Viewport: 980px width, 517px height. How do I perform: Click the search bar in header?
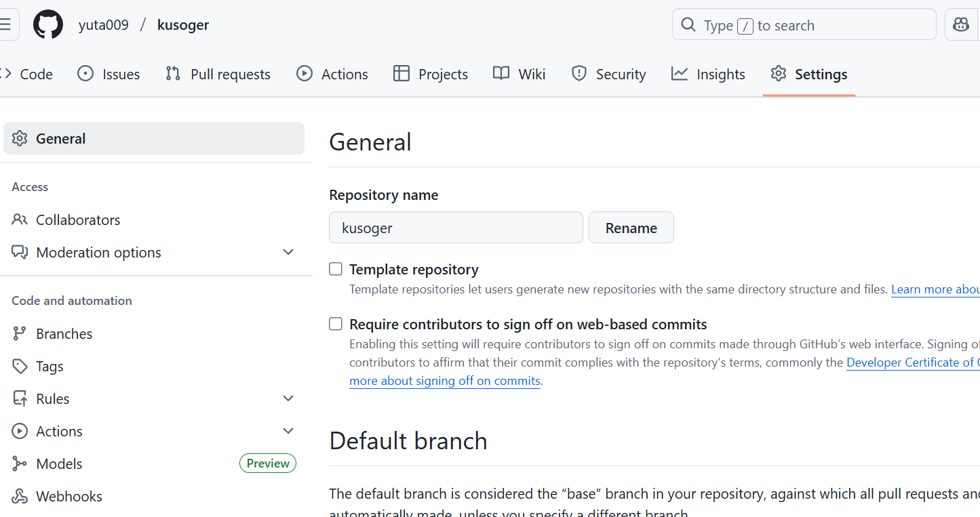804,25
